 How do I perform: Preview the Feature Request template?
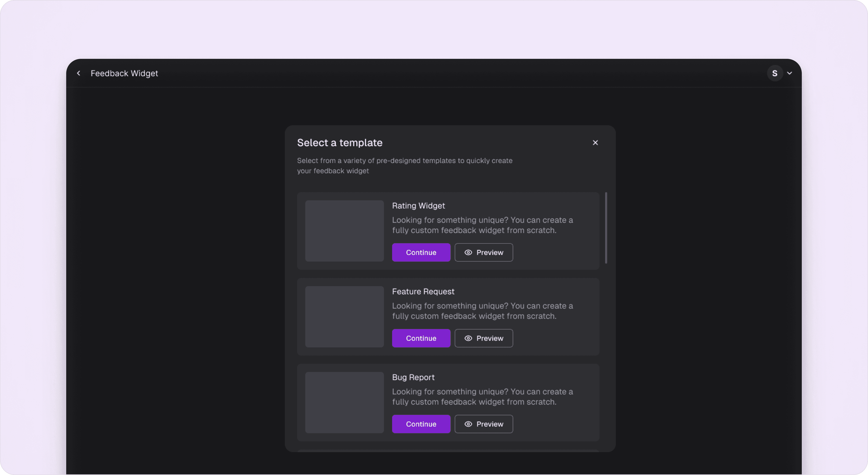click(x=483, y=338)
